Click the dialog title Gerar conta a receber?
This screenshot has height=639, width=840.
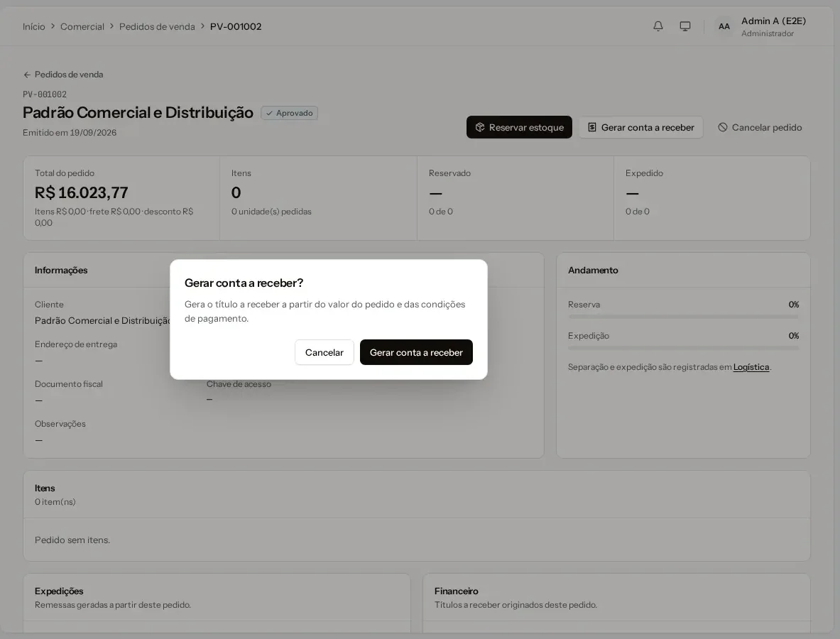[x=244, y=283]
